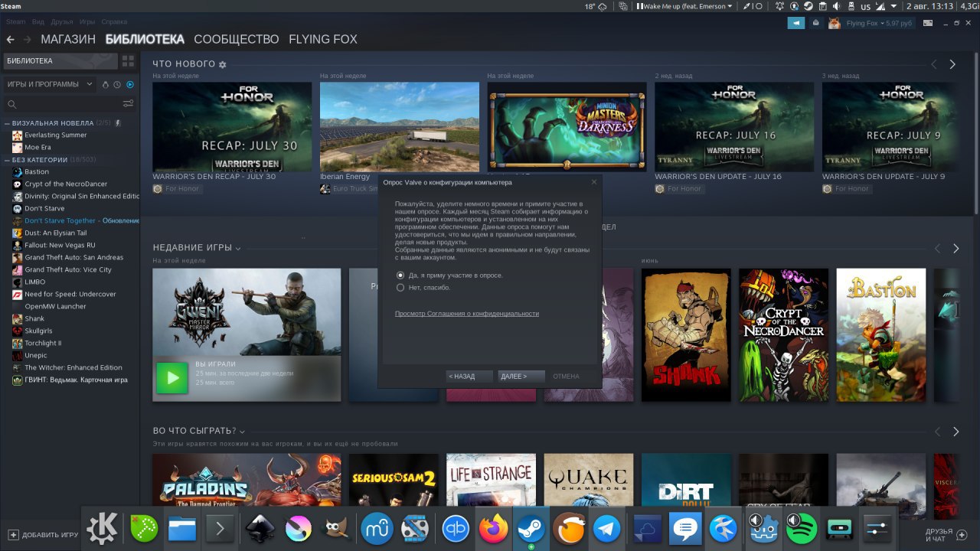This screenshot has height=551, width=980.
Task: Toggle the library collections grid view icon
Action: [128, 60]
